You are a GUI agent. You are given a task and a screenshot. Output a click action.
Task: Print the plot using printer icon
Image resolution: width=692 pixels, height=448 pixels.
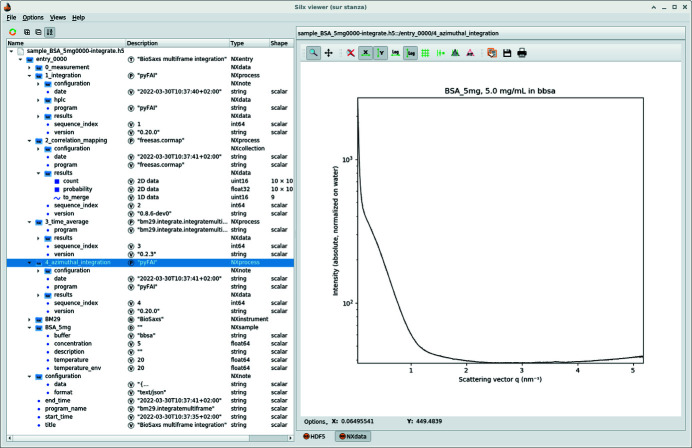click(x=522, y=52)
